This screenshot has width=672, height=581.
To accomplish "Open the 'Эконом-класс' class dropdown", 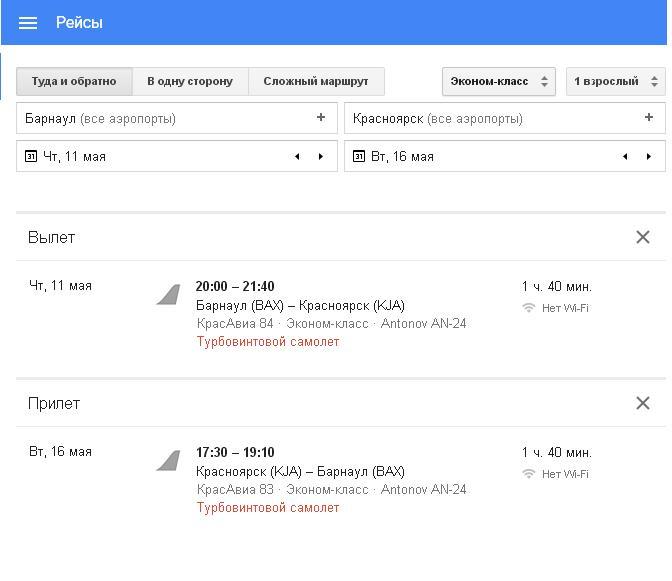I will pos(499,81).
